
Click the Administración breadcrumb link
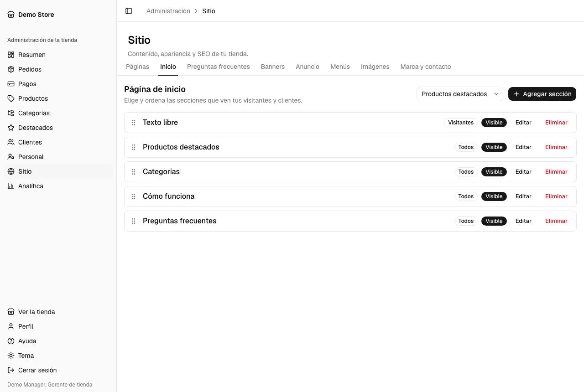pos(168,11)
